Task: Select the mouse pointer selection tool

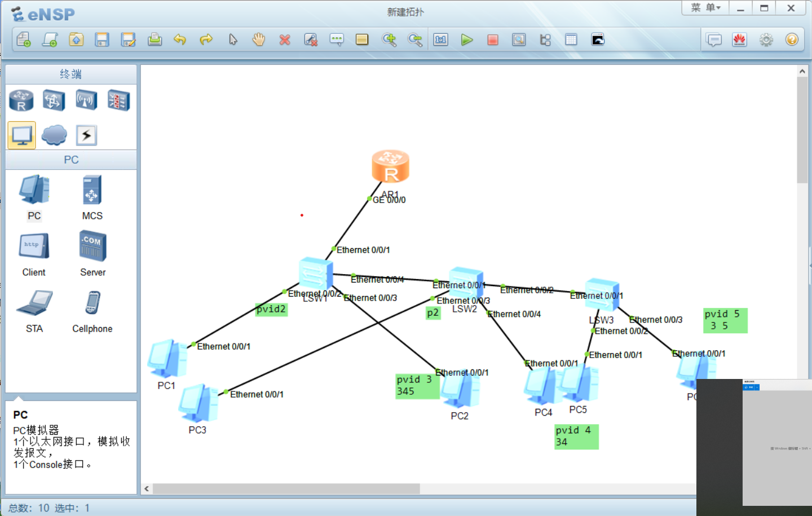Action: 232,39
